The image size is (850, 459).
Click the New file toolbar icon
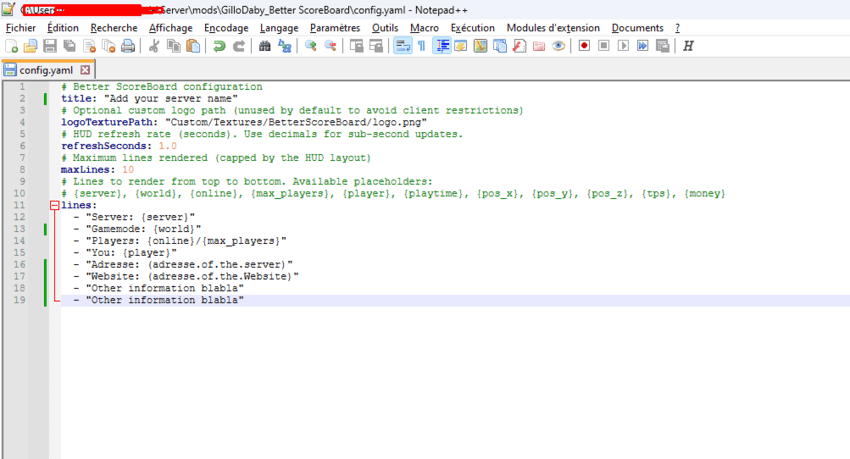click(12, 46)
